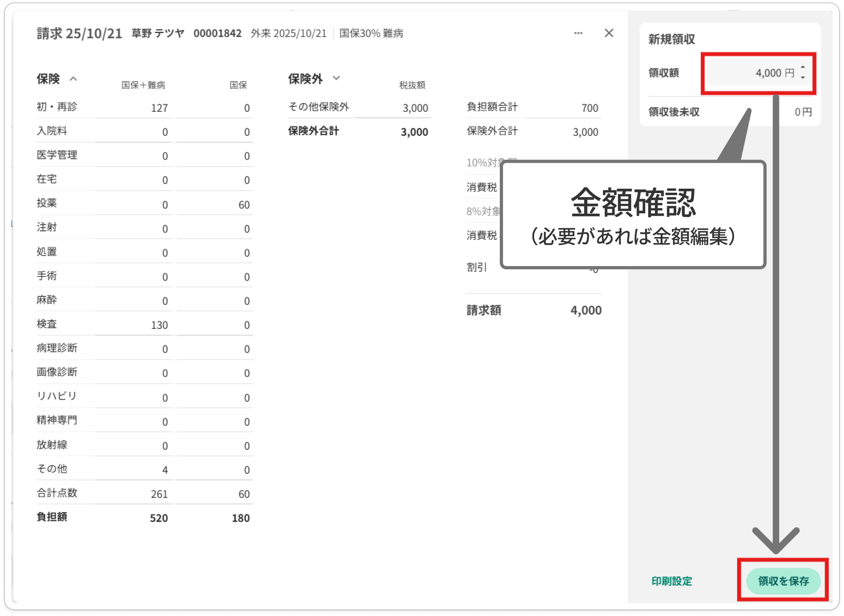Expand the 保険外 section chevron
The height and width of the screenshot is (616, 844).
[x=337, y=78]
